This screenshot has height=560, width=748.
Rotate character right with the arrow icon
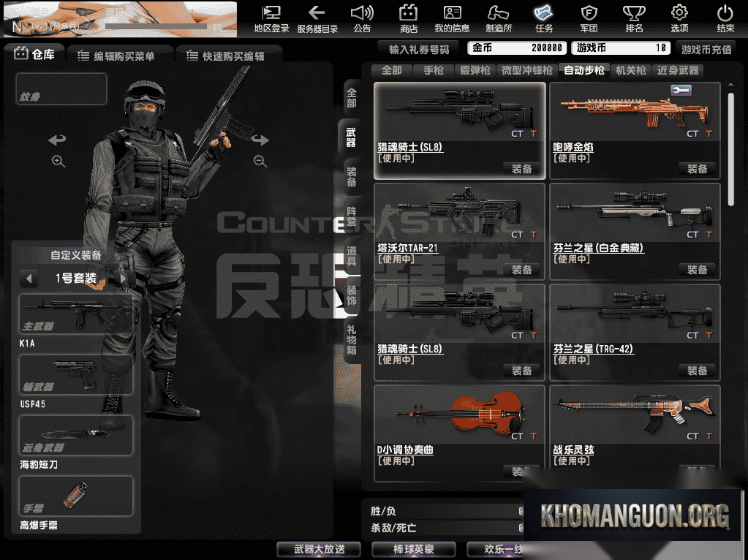pyautogui.click(x=260, y=140)
